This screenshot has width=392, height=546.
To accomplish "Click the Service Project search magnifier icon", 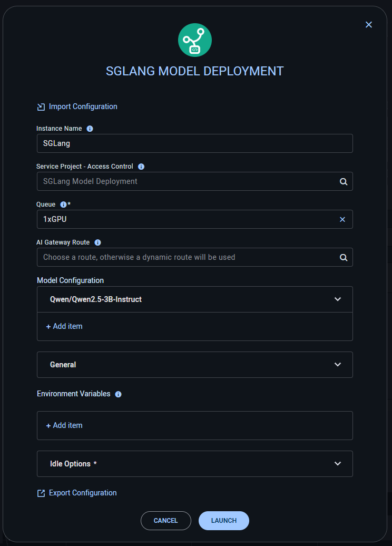I will 344,181.
